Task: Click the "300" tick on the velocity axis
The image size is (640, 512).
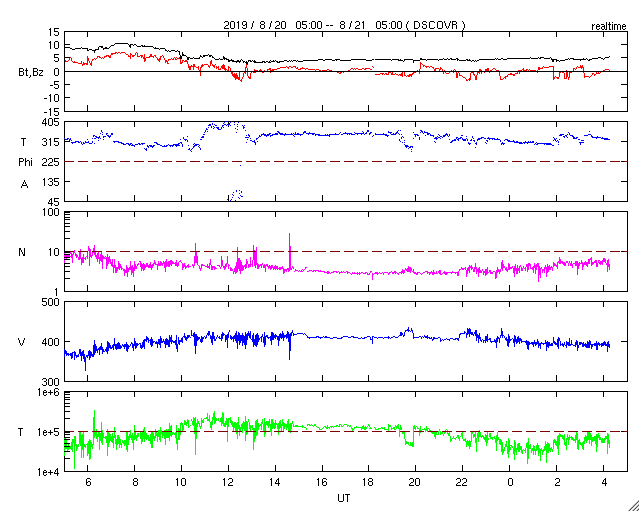Action: tap(51, 382)
